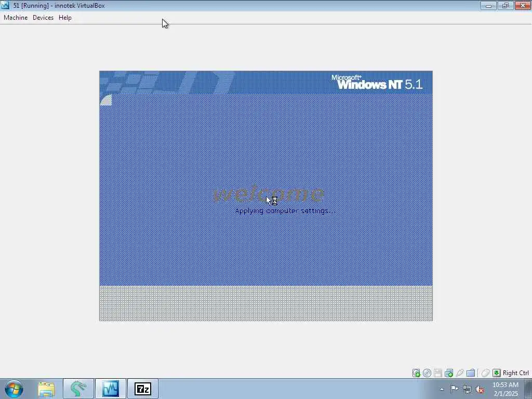Show hidden system tray icons
Screen dimensions: 532x399
(442, 389)
